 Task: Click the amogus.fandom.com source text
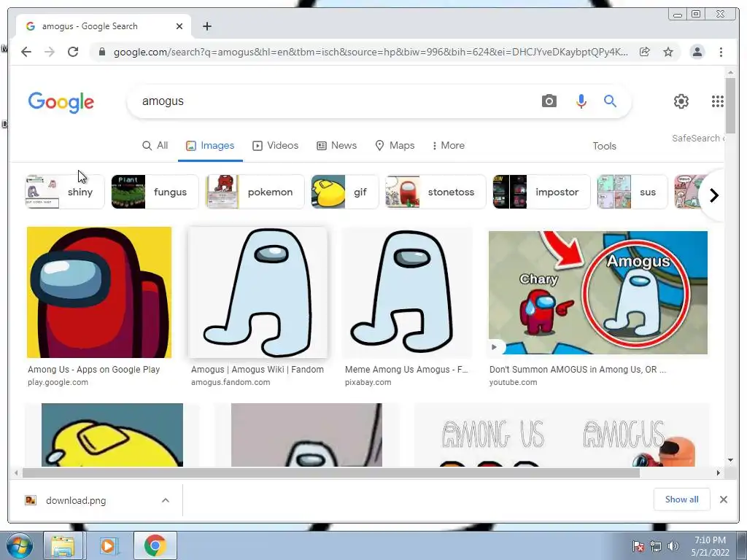tap(231, 382)
